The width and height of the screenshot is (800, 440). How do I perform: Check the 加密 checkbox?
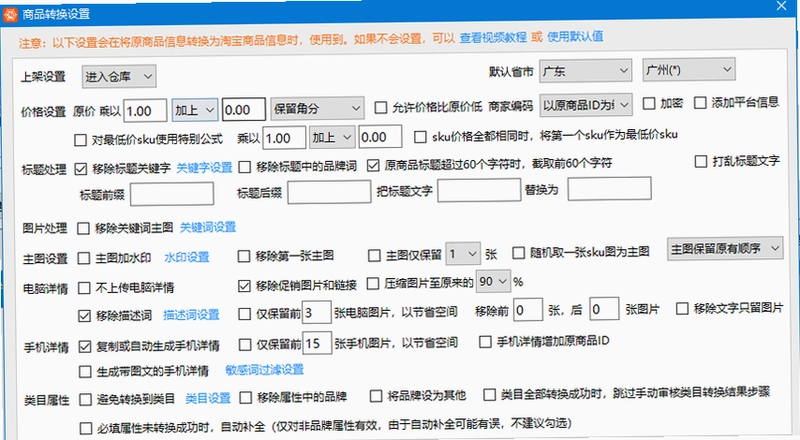(x=649, y=104)
